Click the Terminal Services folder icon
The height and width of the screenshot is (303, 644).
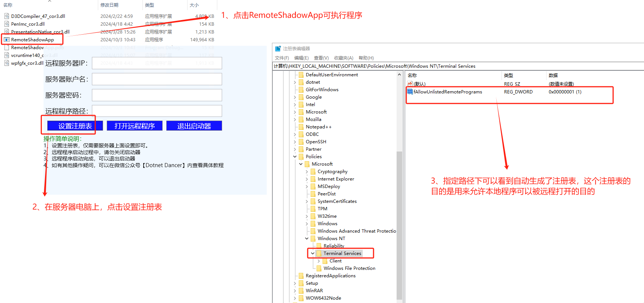319,253
